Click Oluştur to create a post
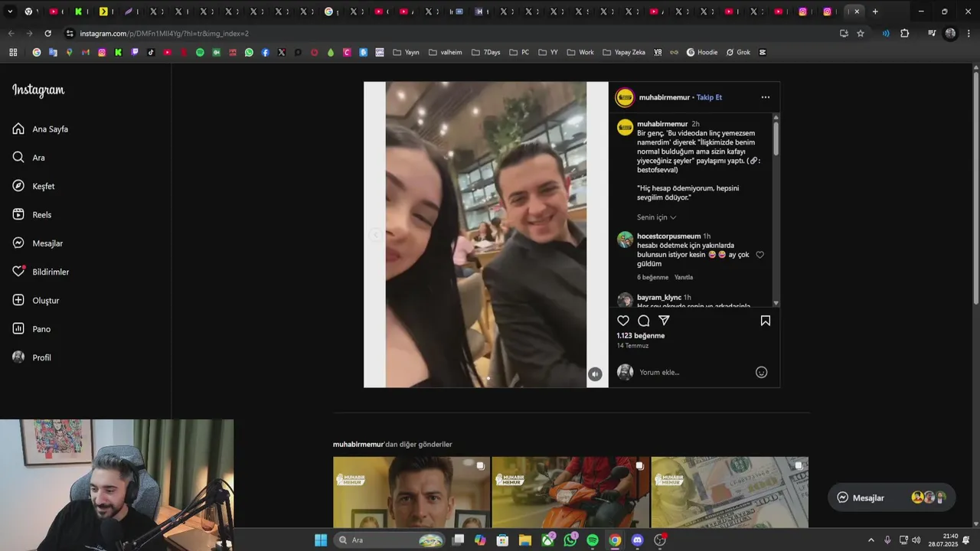This screenshot has width=980, height=551. tap(36, 301)
